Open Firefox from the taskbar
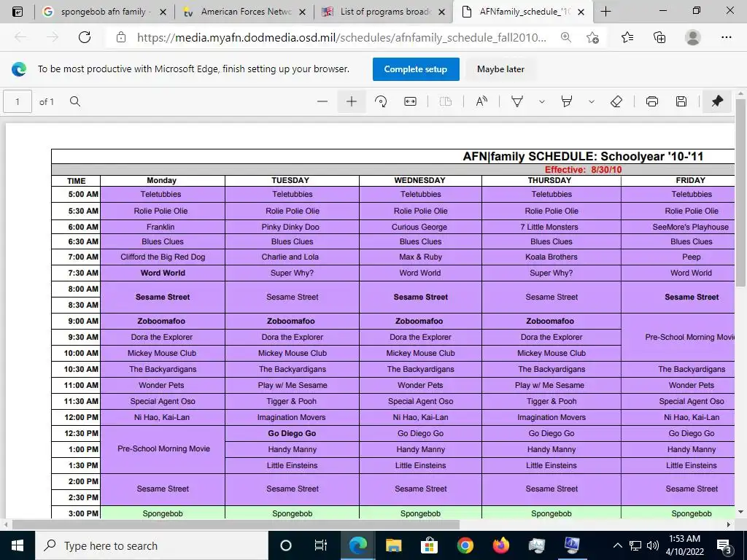The width and height of the screenshot is (747, 560). 500,545
